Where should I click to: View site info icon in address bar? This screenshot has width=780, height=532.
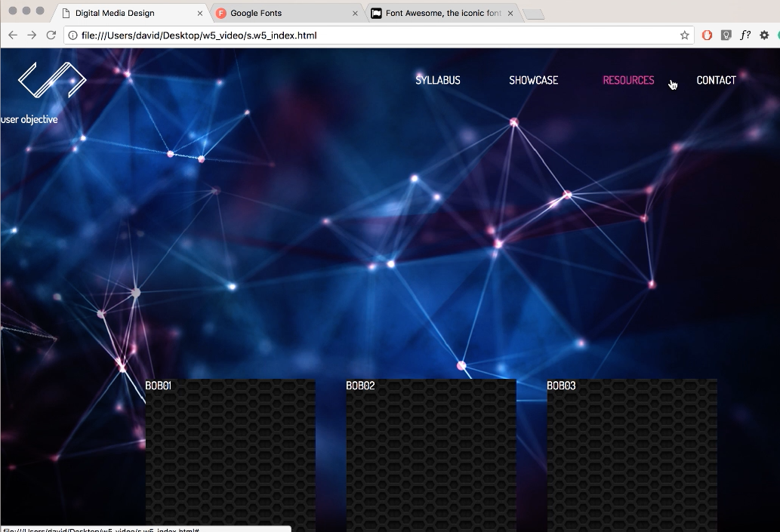click(x=73, y=35)
